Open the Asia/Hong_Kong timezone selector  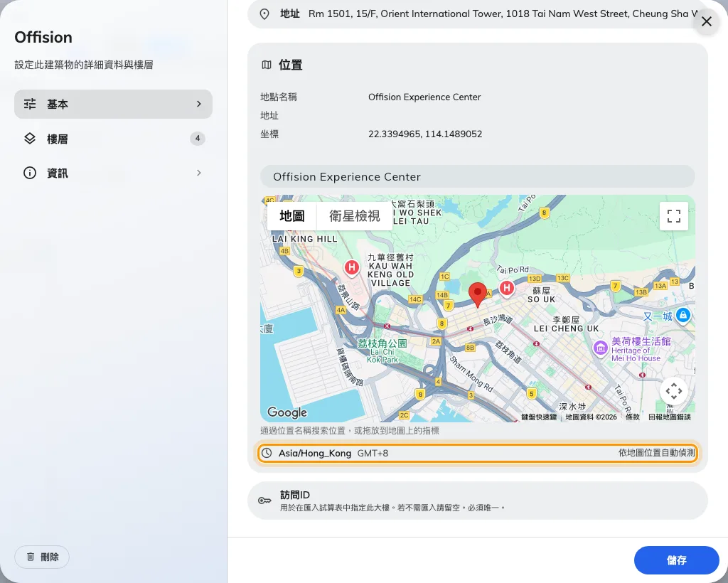click(477, 453)
